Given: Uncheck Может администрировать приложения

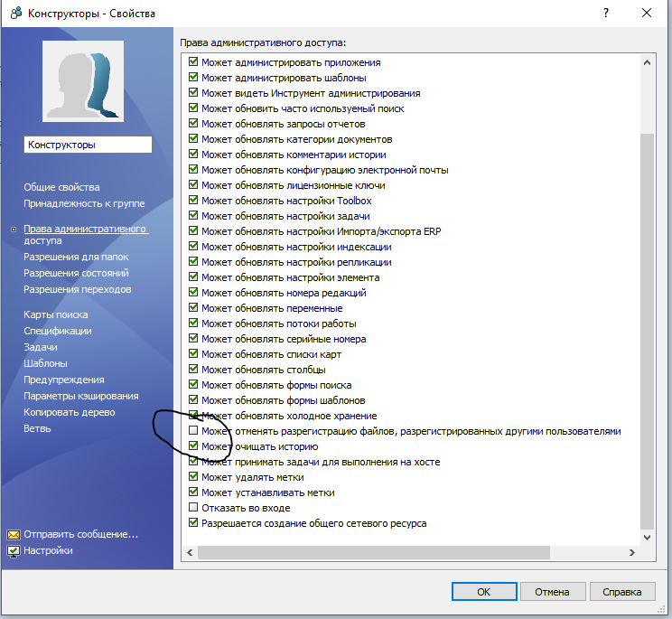Looking at the screenshot, I should 193,61.
